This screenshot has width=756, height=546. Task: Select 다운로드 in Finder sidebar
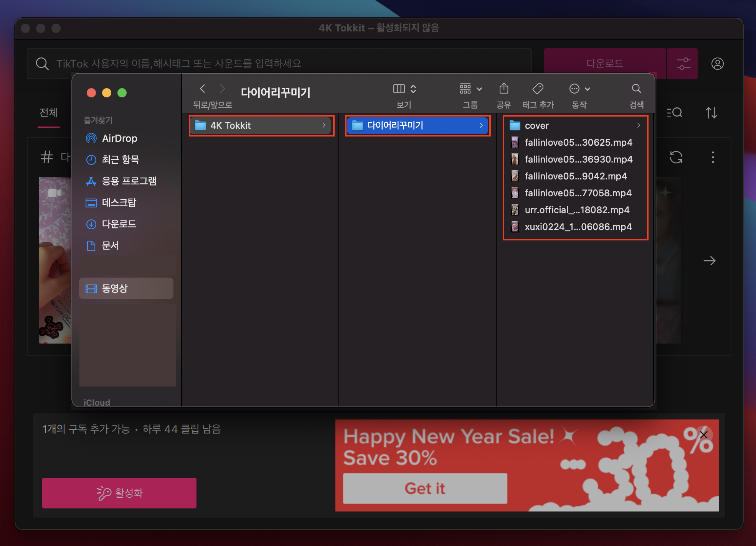(119, 224)
